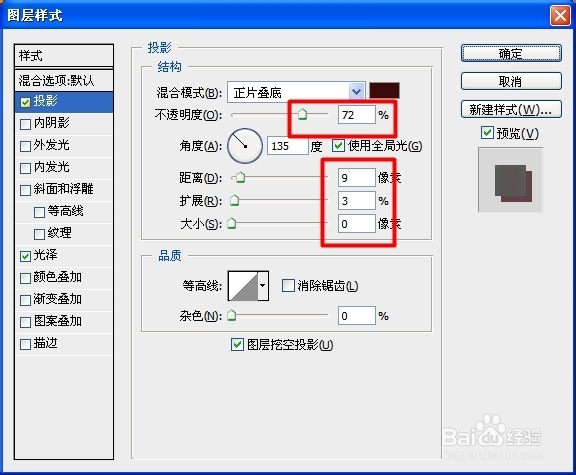This screenshot has width=576, height=475.
Task: Enable the 内发光 checkbox
Action: [25, 168]
